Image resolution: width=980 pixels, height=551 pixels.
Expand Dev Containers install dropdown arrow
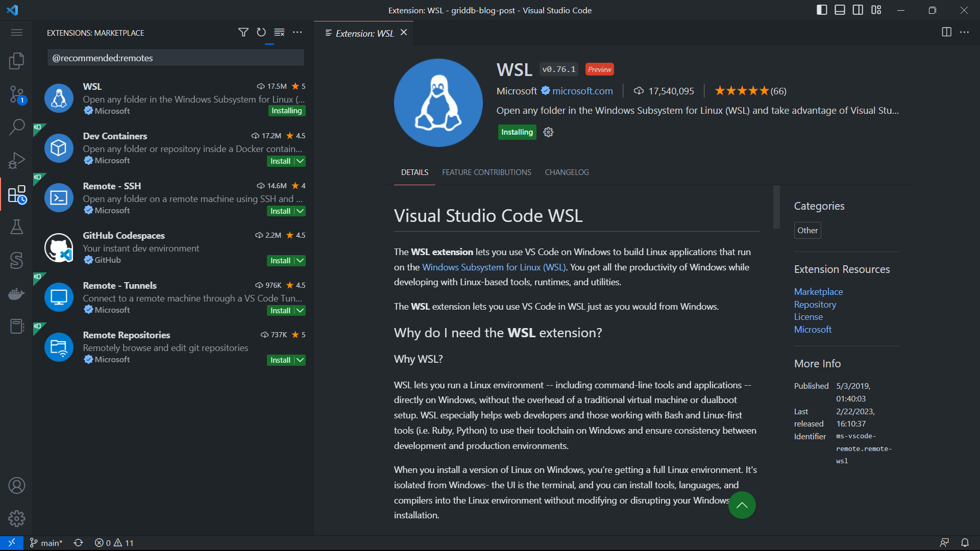(301, 161)
